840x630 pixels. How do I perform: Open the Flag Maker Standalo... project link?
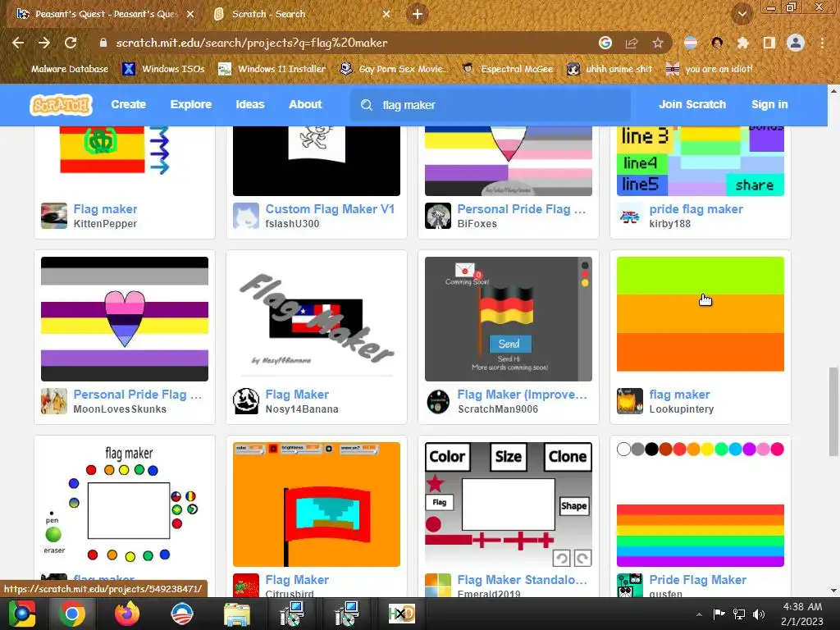coord(523,580)
